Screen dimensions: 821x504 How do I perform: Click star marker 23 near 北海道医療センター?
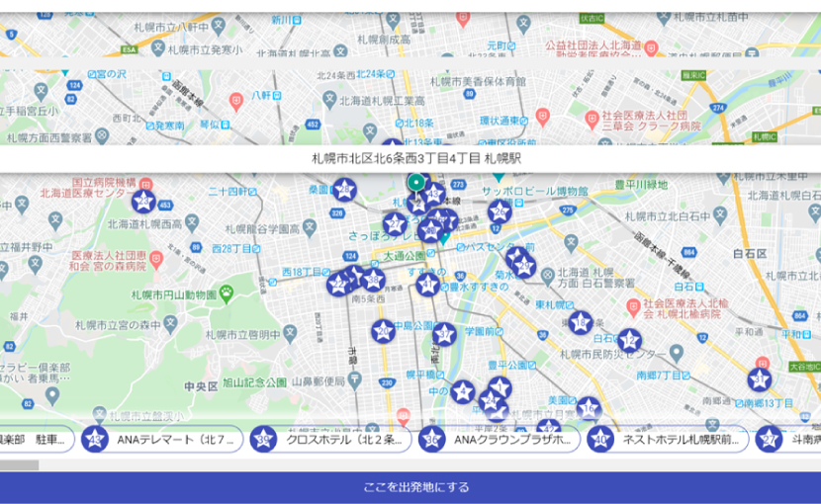(144, 202)
